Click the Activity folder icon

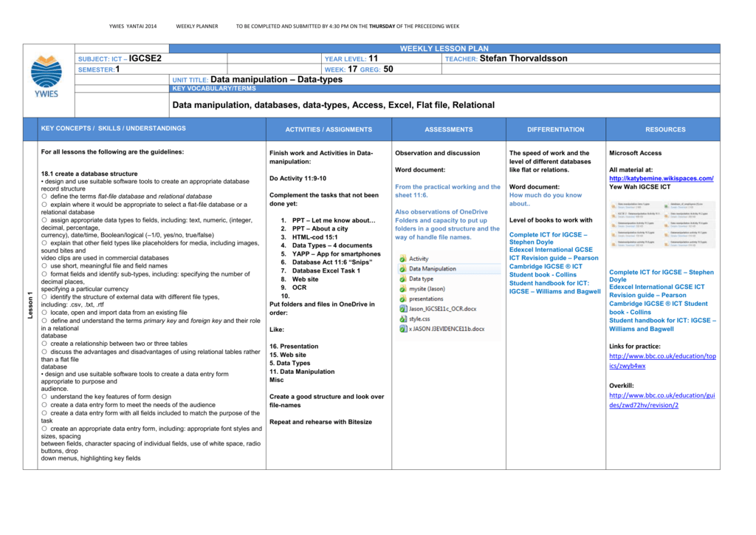point(402,259)
